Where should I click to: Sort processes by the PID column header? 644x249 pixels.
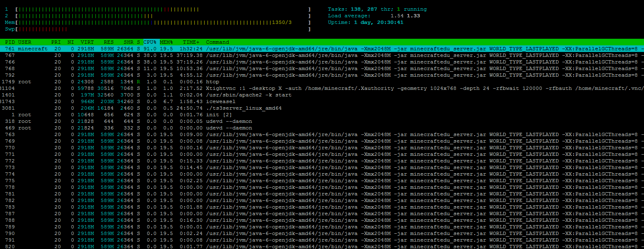(10, 42)
